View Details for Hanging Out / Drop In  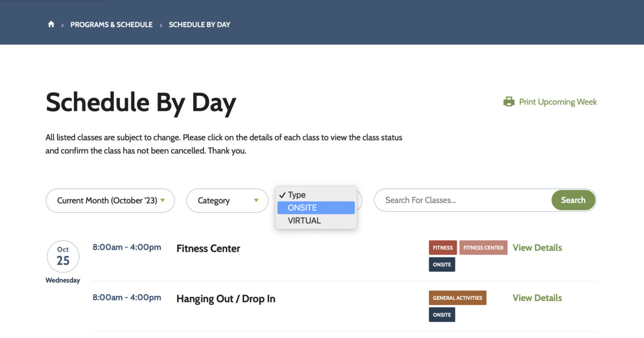(537, 298)
